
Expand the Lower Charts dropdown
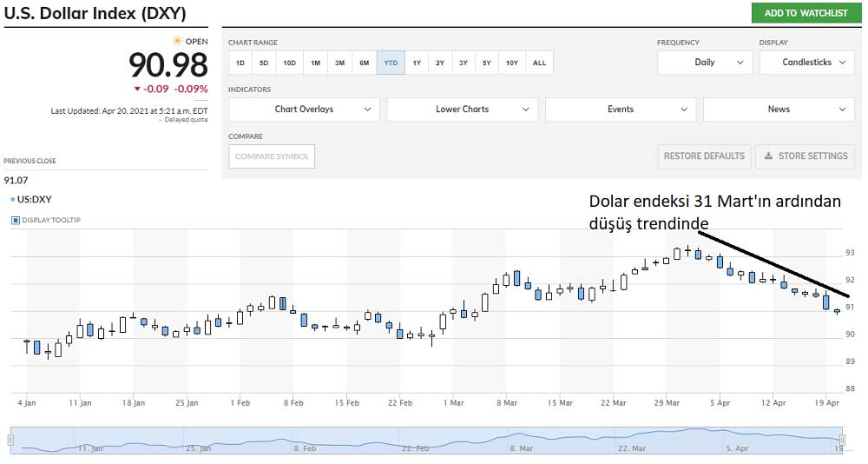pyautogui.click(x=463, y=109)
